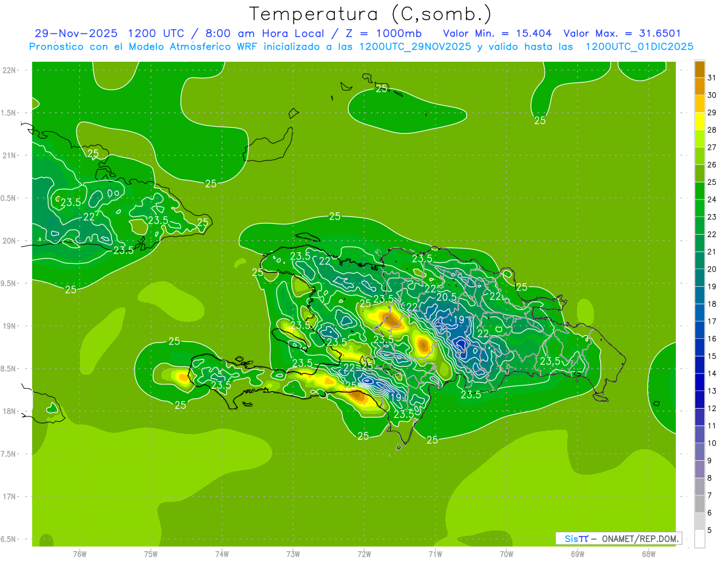Click the "8:00 am Hora Local" header text

[266, 33]
